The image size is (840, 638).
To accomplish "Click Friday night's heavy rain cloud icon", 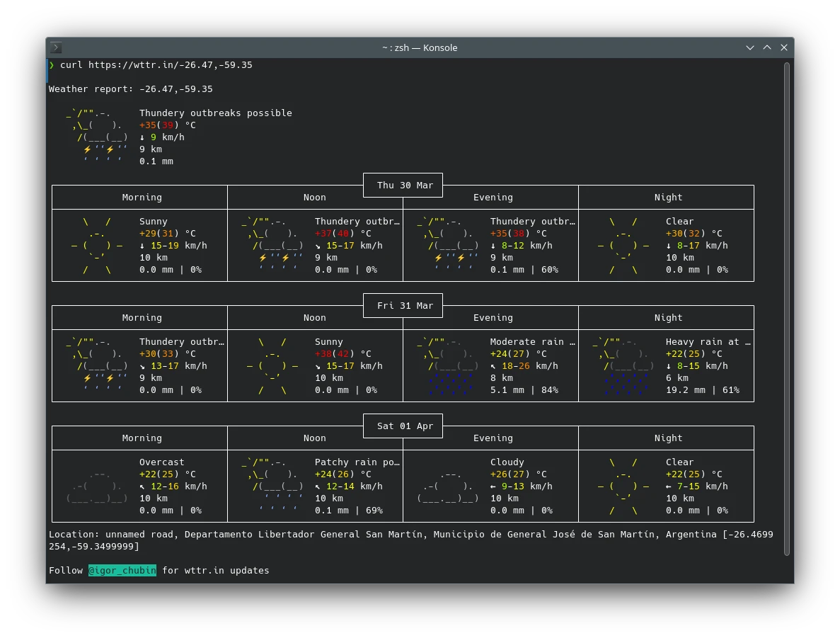I will [x=623, y=366].
